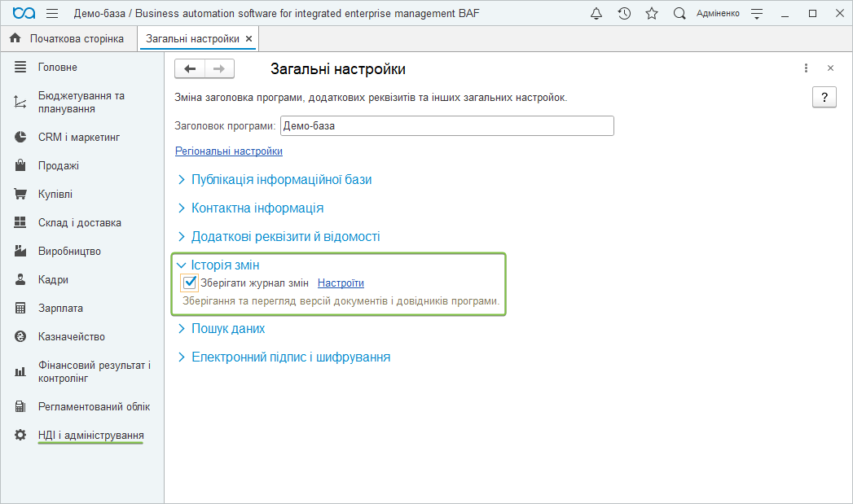Open the history clock icon
This screenshot has width=853, height=504.
pyautogui.click(x=624, y=14)
